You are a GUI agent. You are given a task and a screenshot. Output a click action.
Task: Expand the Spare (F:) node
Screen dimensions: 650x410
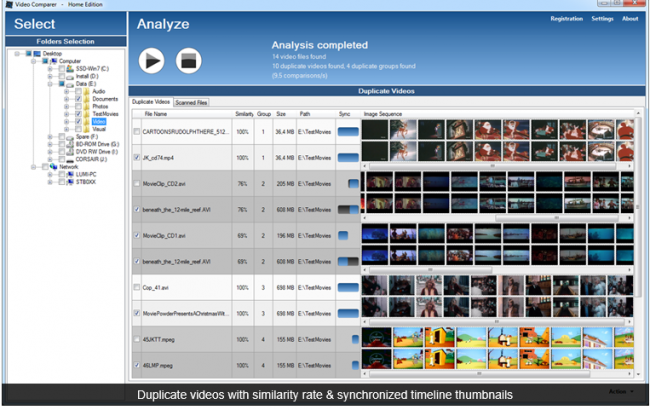50,136
